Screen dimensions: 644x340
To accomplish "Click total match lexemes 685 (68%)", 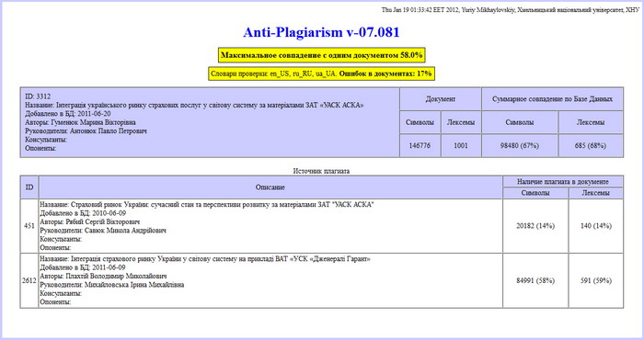I will pos(591,145).
